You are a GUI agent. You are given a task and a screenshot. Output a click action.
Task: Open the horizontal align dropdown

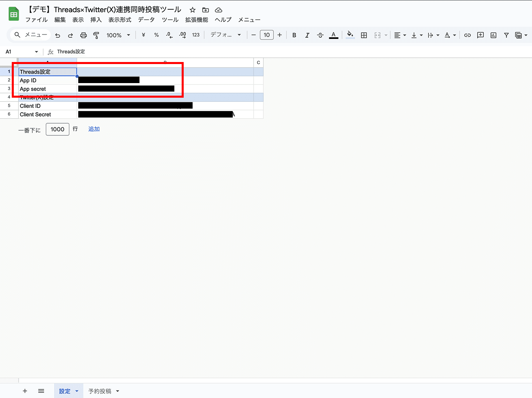(x=400, y=35)
